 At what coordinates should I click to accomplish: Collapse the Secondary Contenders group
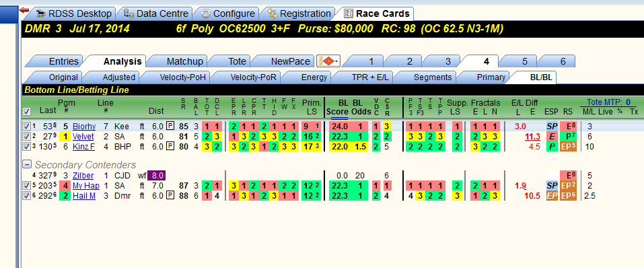coord(27,165)
